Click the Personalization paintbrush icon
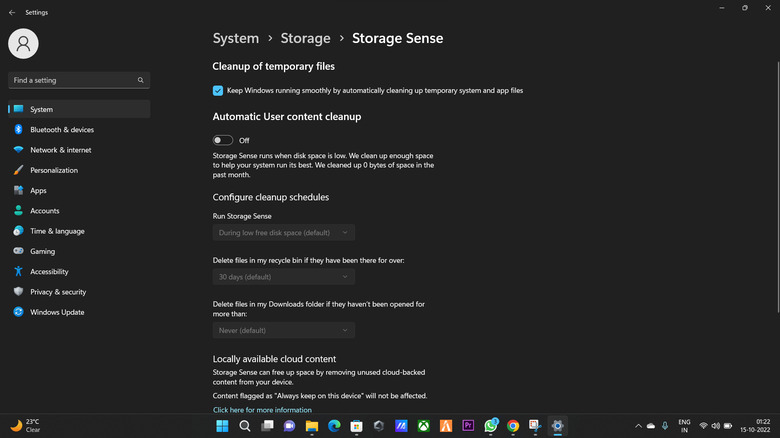Image resolution: width=780 pixels, height=438 pixels. click(18, 170)
